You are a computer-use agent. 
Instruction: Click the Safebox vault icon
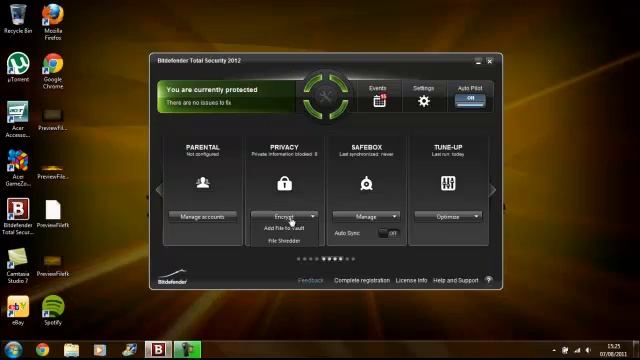[x=367, y=183]
